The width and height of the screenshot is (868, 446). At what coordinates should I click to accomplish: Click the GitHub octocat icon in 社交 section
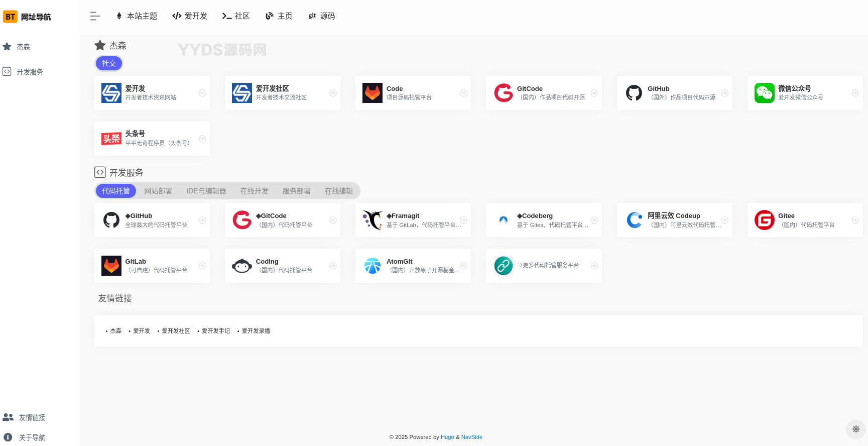(x=634, y=93)
